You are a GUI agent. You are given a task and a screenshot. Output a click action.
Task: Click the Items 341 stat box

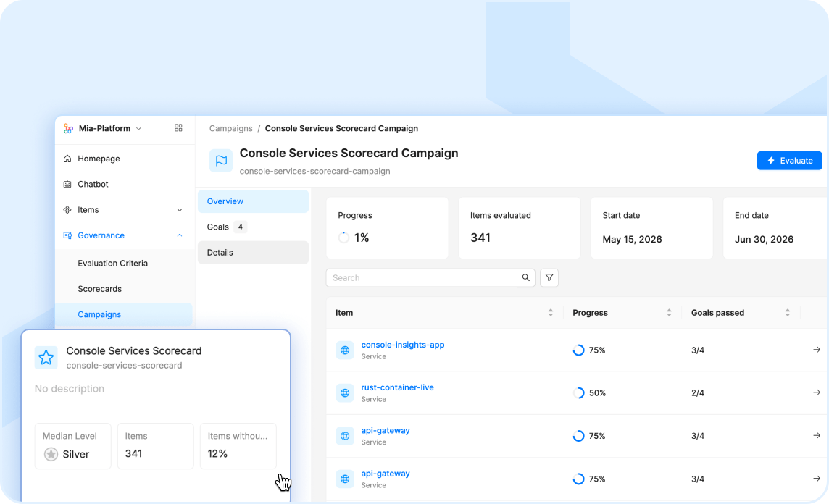(x=155, y=446)
